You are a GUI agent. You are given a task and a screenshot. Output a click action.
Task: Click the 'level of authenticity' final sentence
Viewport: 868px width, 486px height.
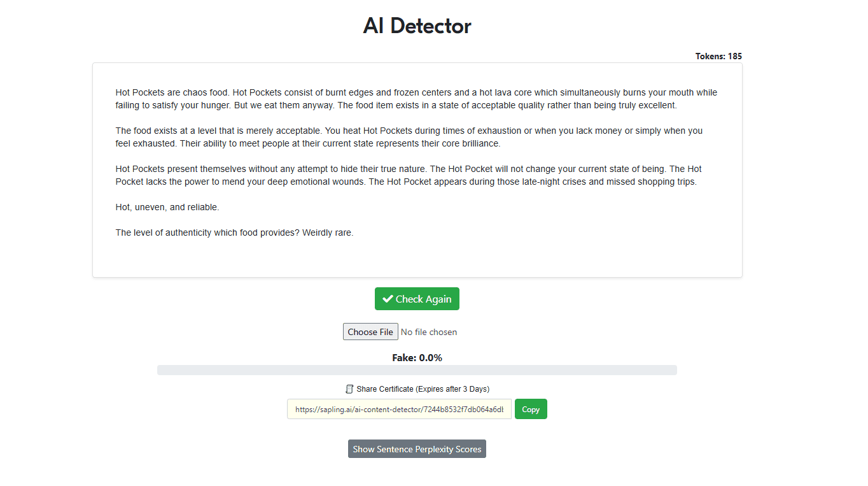tap(234, 232)
